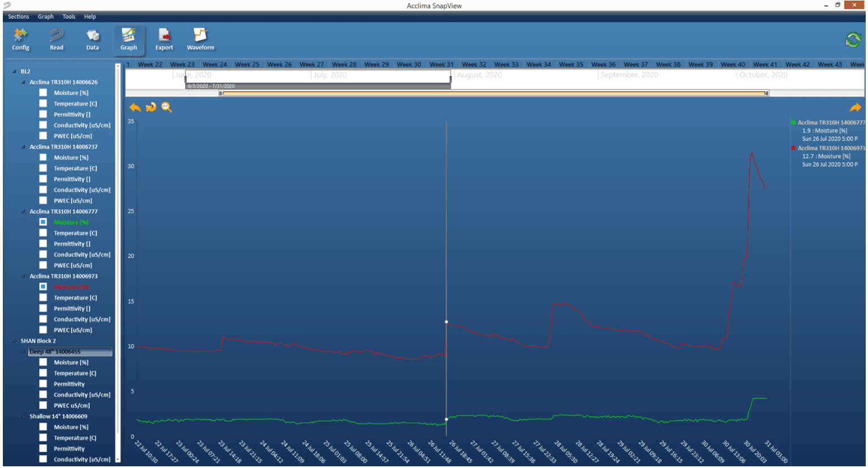Image resolution: width=868 pixels, height=468 pixels.
Task: Click the Export toolbar icon
Action: pyautogui.click(x=164, y=40)
